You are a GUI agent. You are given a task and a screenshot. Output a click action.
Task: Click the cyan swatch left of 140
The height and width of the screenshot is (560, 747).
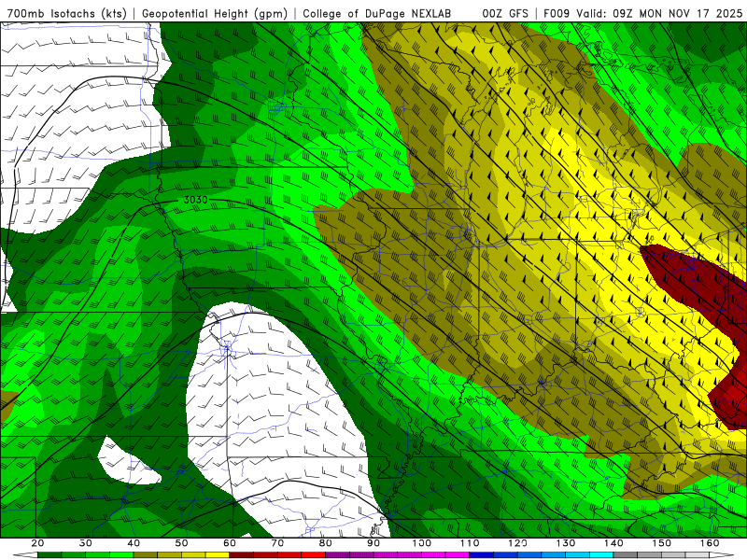[x=601, y=555]
